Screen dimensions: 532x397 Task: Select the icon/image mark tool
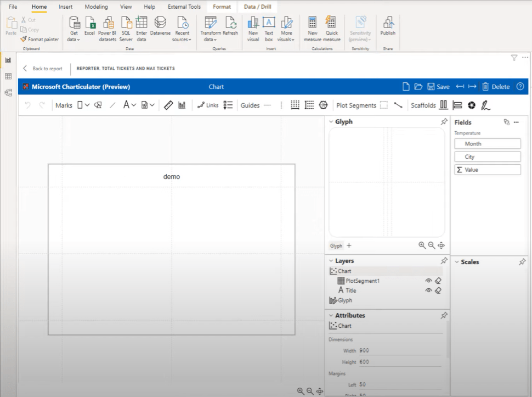tap(145, 105)
